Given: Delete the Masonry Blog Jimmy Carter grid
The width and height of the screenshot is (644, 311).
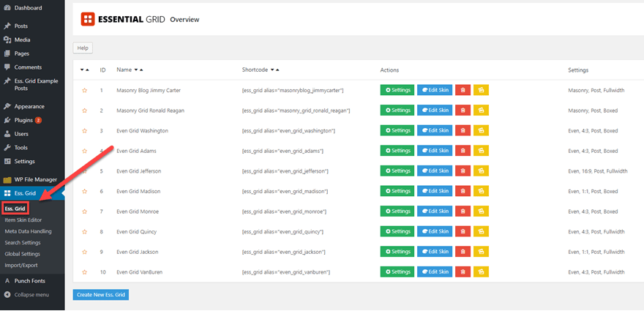Looking at the screenshot, I should pyautogui.click(x=463, y=90).
